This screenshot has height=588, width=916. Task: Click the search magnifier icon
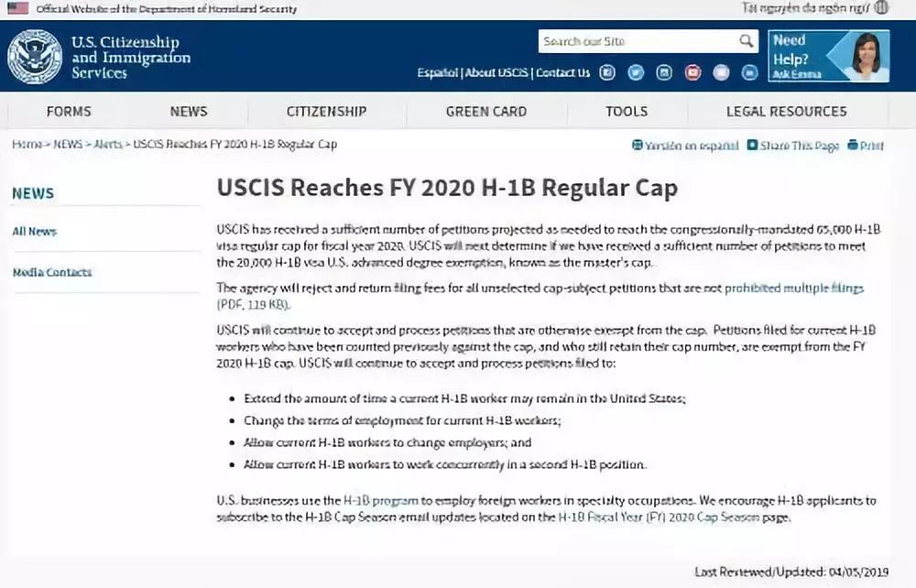(746, 41)
